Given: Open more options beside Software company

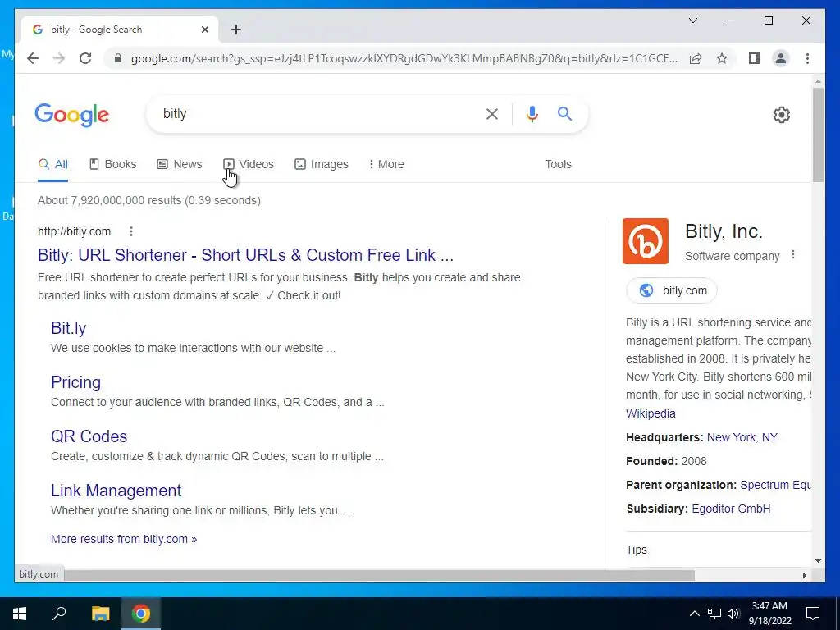Looking at the screenshot, I should [793, 255].
